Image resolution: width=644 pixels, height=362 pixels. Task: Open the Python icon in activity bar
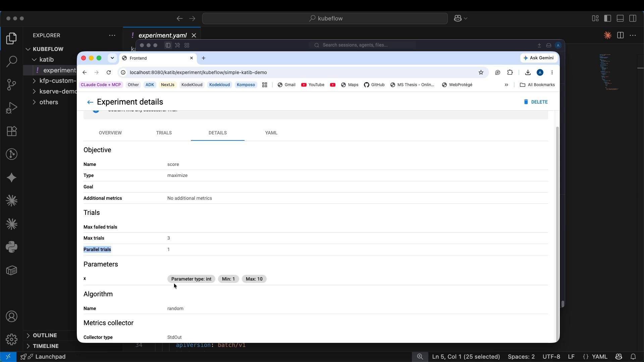point(12,247)
